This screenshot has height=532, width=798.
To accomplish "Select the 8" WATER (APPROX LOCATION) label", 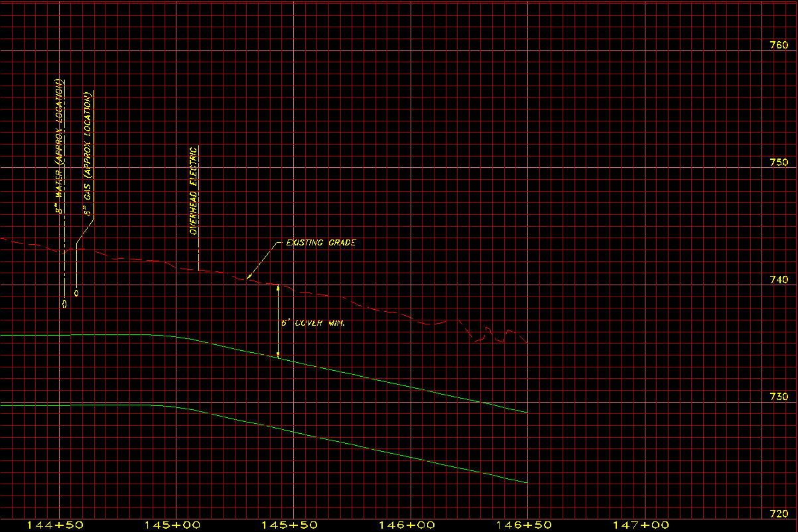I will (60, 147).
